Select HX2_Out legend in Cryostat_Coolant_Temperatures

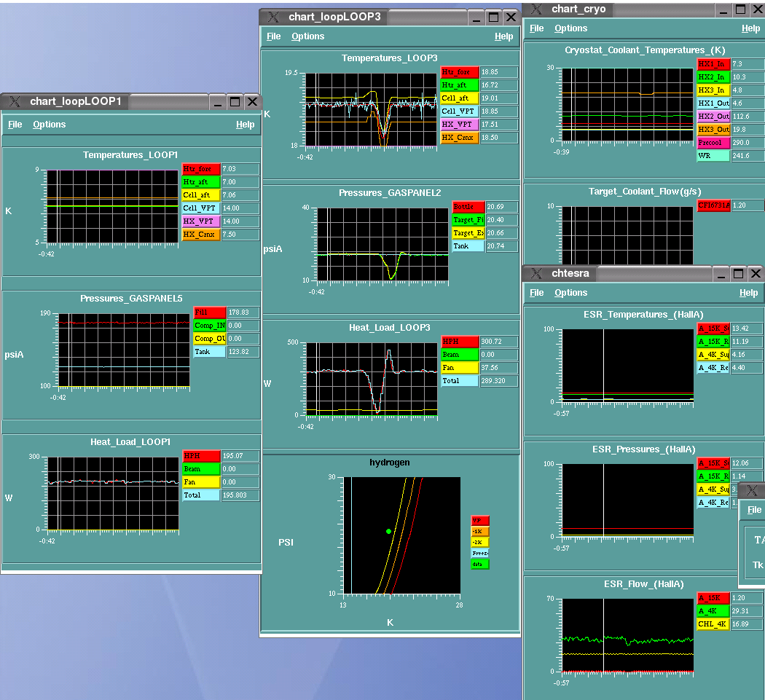click(x=713, y=117)
